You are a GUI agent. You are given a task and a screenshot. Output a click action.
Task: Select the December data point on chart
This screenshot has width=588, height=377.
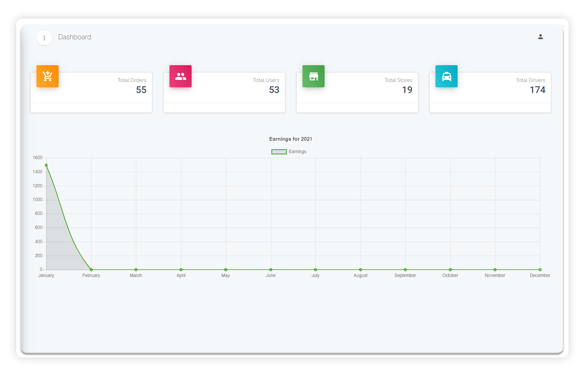[540, 270]
